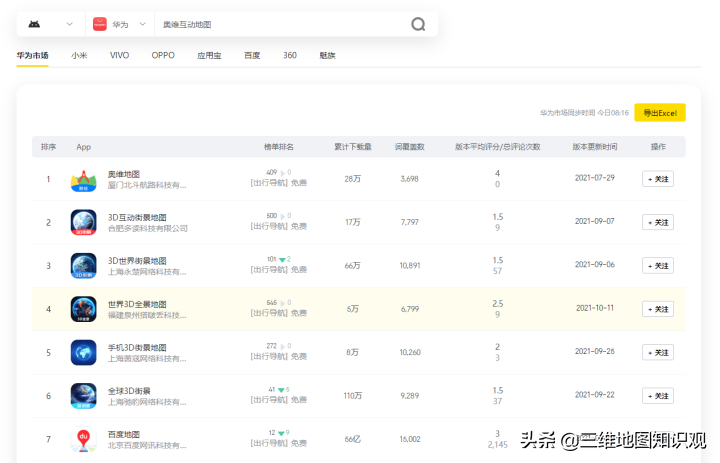720x463 pixels.
Task: Click the 词覆盖数 column header
Action: 410,147
